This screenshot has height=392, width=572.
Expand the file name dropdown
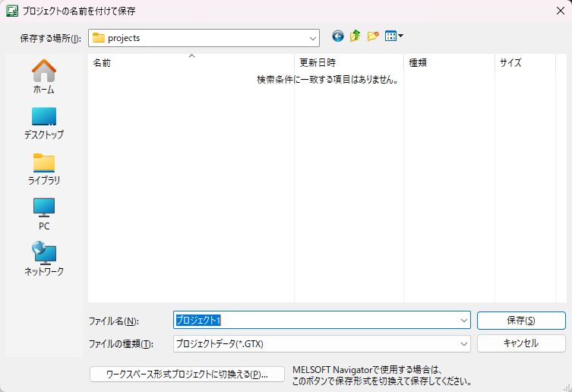pos(463,321)
